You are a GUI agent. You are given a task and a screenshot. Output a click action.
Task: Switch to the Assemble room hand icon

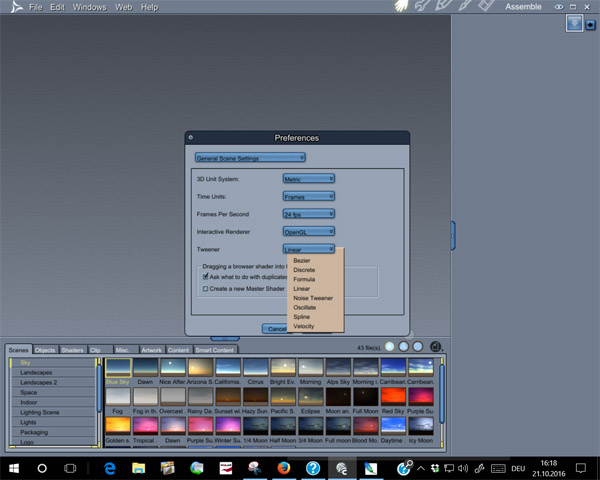coord(401,6)
